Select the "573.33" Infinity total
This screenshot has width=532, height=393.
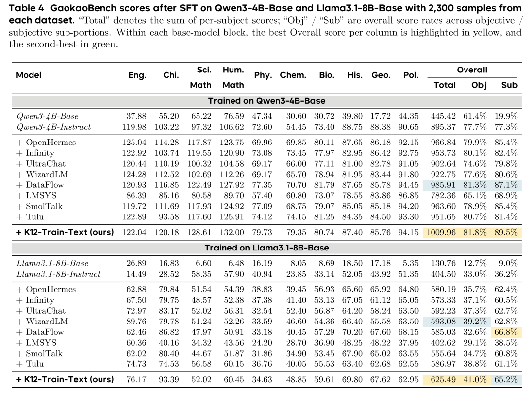tap(443, 300)
